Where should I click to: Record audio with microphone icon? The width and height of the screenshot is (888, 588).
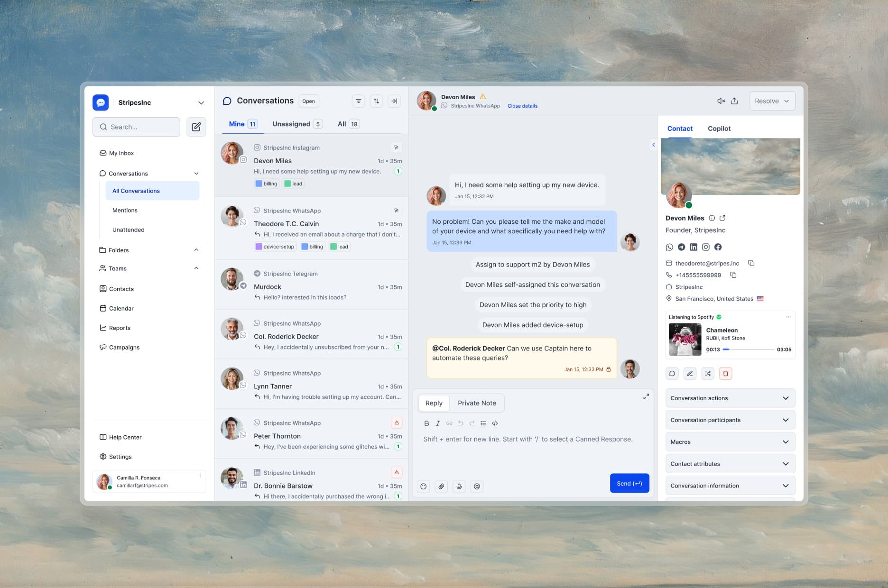pos(459,486)
